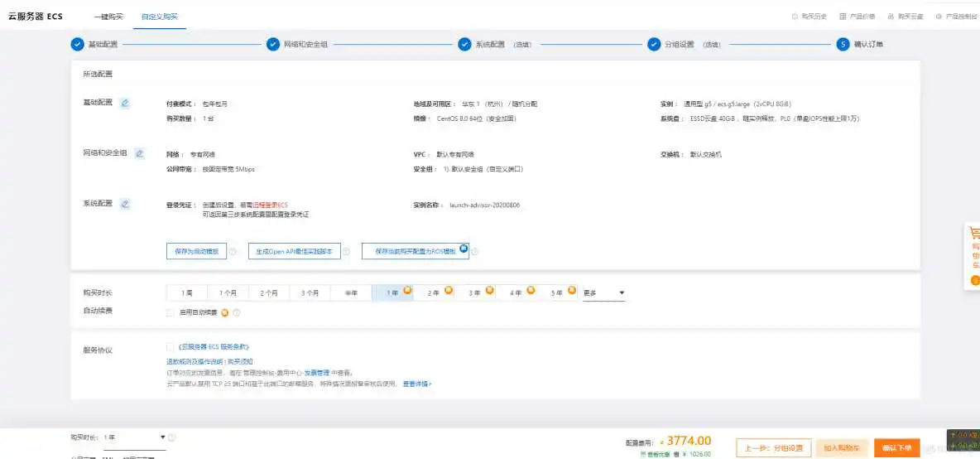Click the blue badge on ROS模板 button
980x459 pixels.
click(x=464, y=249)
